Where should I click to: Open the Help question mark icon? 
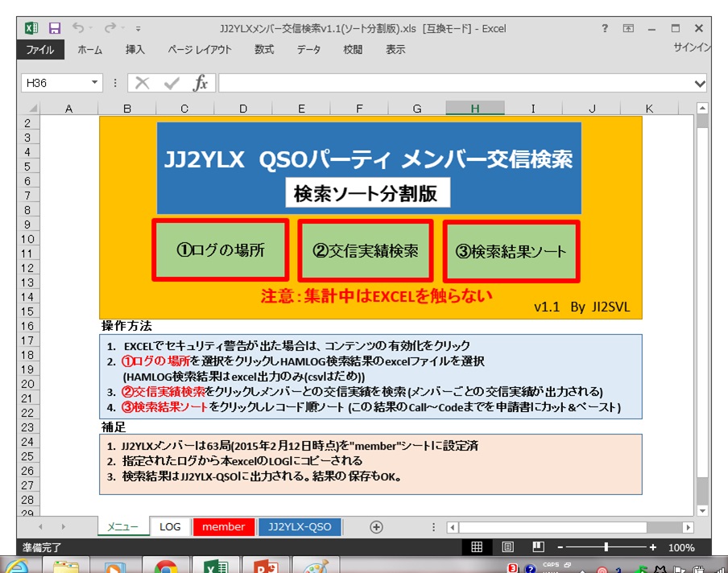coord(603,27)
